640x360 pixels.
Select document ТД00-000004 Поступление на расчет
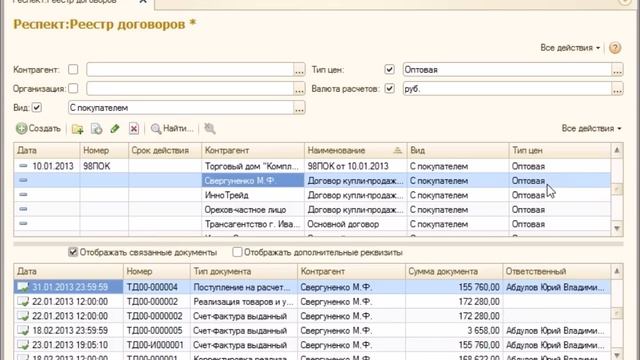(312, 287)
